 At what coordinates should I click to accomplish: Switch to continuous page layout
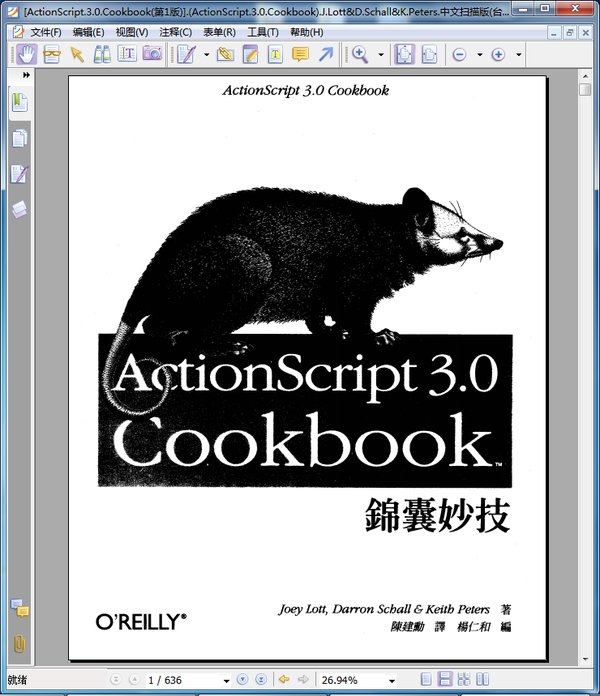tap(445, 679)
